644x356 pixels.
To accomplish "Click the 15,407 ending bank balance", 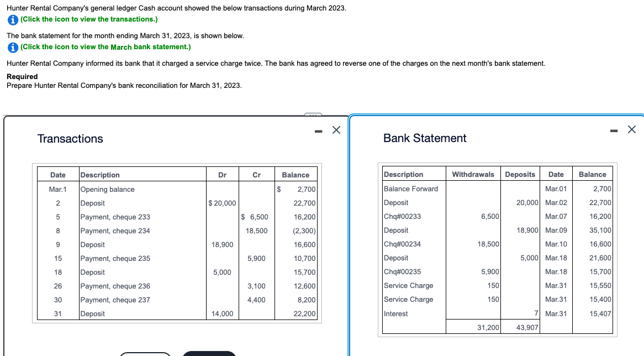I will (x=600, y=313).
